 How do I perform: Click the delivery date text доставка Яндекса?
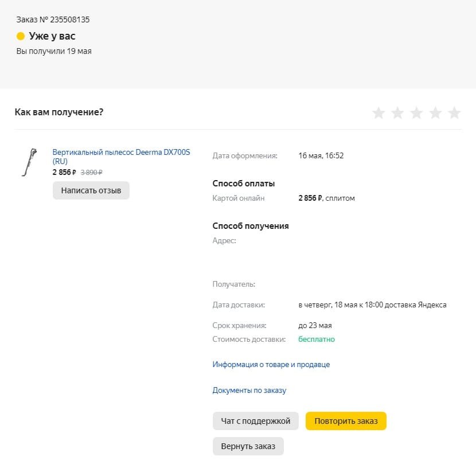point(415,305)
